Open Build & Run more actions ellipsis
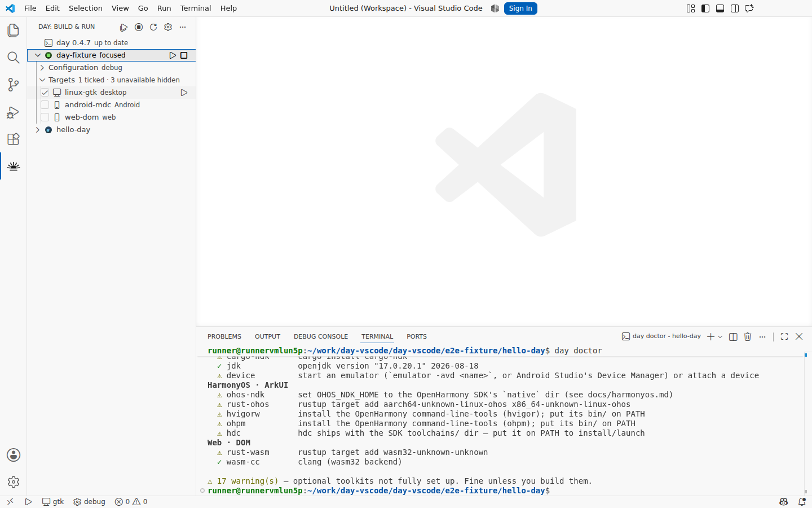The width and height of the screenshot is (812, 508). [x=183, y=27]
